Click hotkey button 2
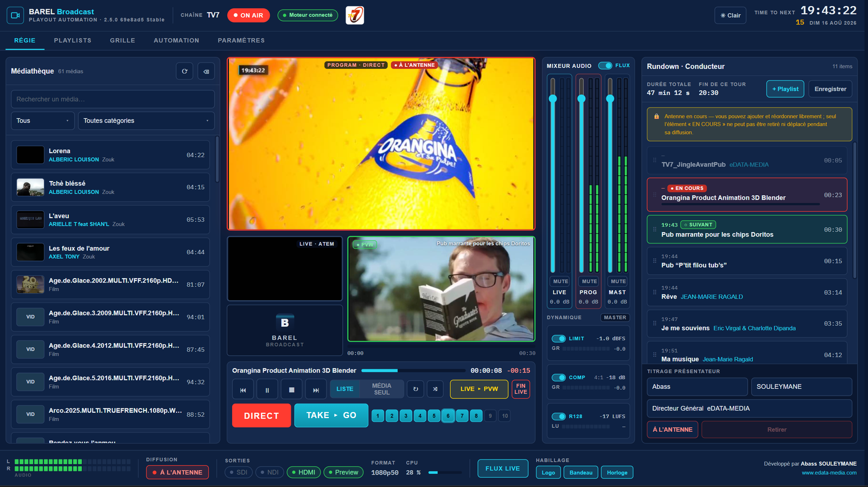The height and width of the screenshot is (487, 868). (x=392, y=416)
